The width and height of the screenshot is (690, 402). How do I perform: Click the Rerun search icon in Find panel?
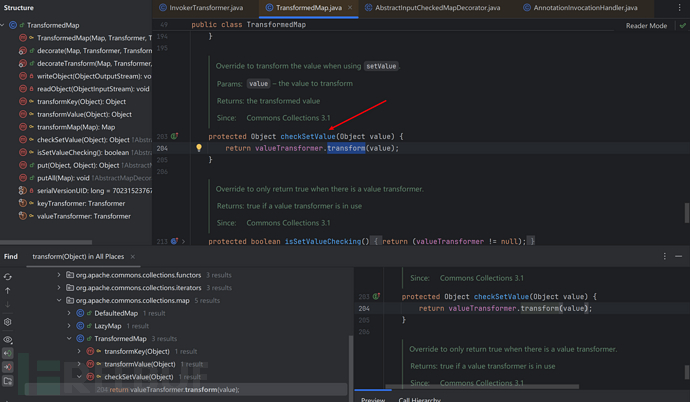(x=8, y=276)
